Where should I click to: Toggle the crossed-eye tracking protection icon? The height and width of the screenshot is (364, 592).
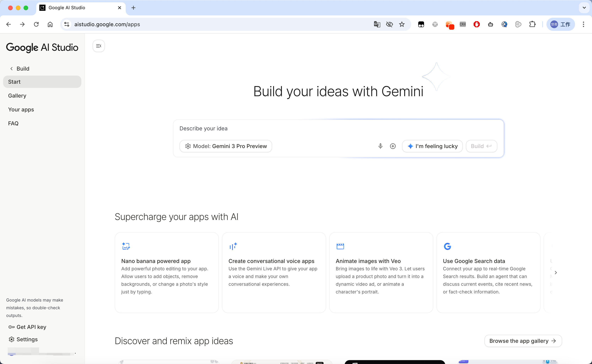click(389, 24)
